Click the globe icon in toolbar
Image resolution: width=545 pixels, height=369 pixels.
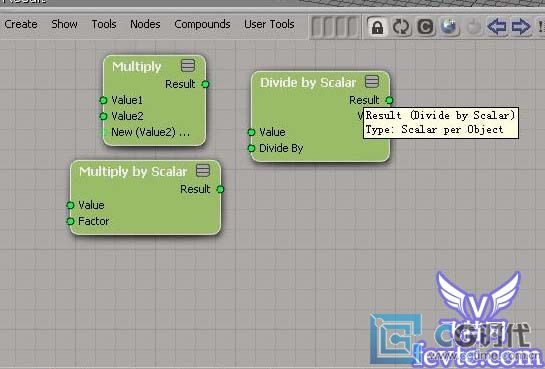point(449,26)
